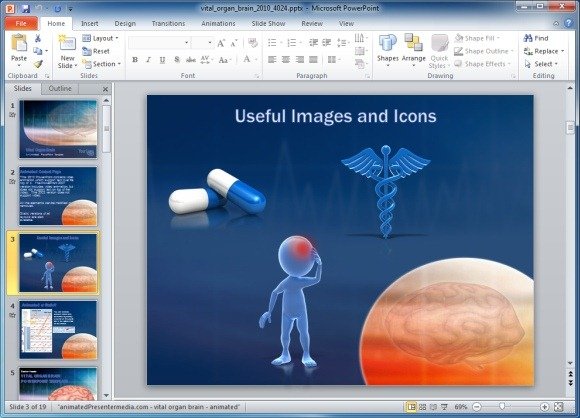Open the Change Case dropdown

coord(225,60)
